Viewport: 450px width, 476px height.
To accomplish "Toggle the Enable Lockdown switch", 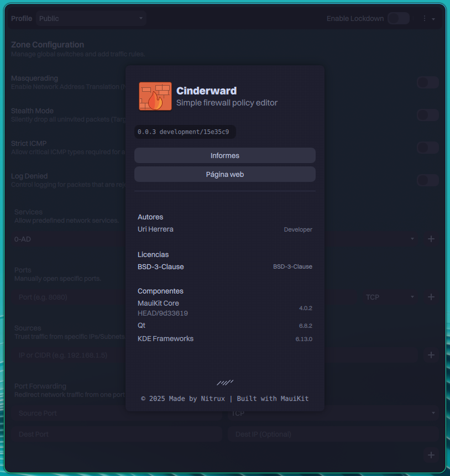I will click(398, 19).
